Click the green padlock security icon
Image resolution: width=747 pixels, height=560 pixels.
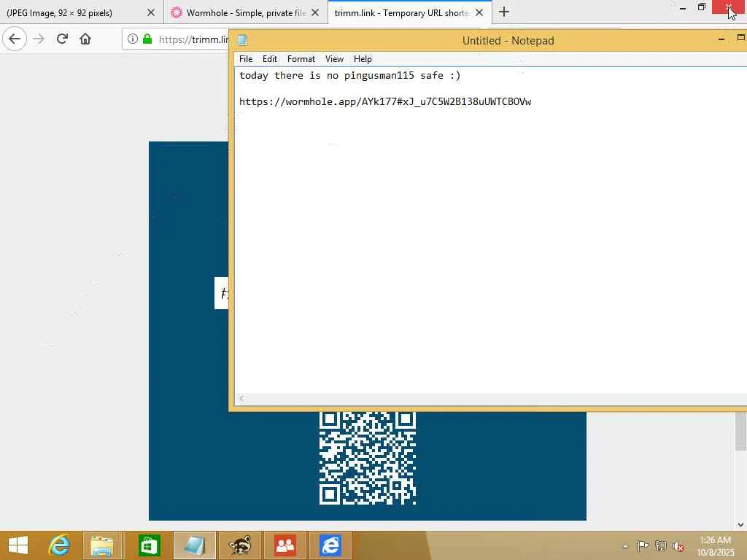[147, 39]
